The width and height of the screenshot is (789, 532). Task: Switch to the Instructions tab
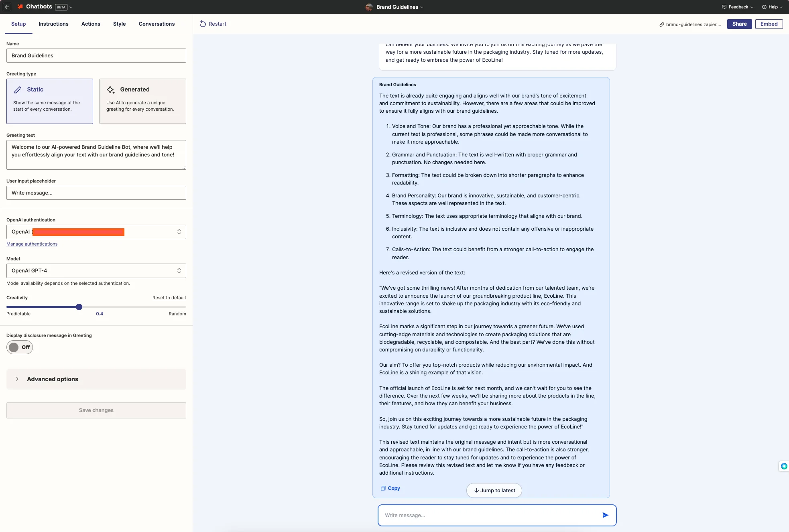53,24
